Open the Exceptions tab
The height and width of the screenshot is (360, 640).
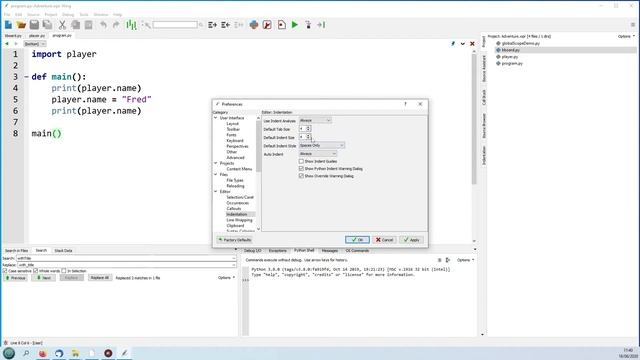[x=278, y=251]
